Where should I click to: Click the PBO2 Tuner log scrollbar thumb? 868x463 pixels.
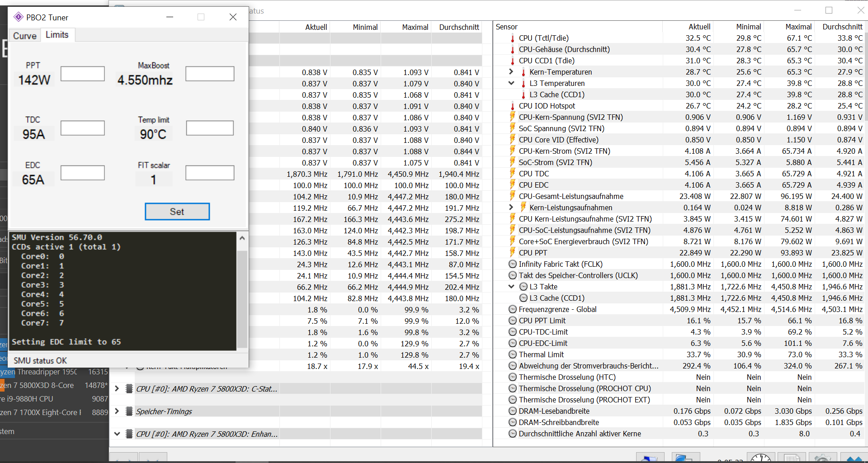(242, 298)
